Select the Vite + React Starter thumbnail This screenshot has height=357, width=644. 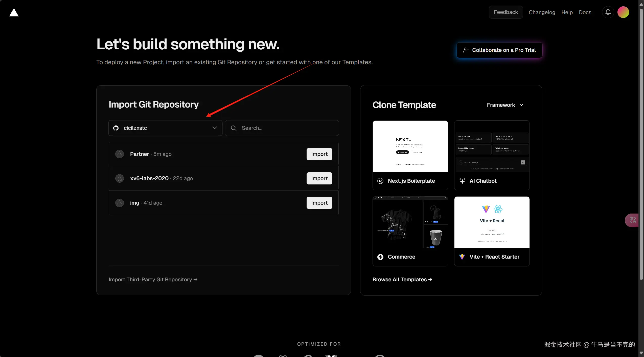click(x=492, y=222)
